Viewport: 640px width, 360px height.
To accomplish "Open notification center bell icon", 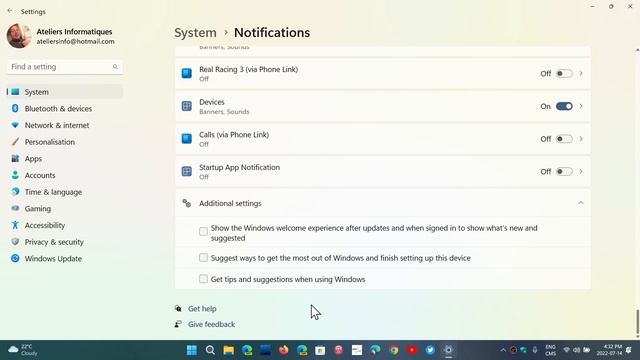I will pyautogui.click(x=629, y=350).
